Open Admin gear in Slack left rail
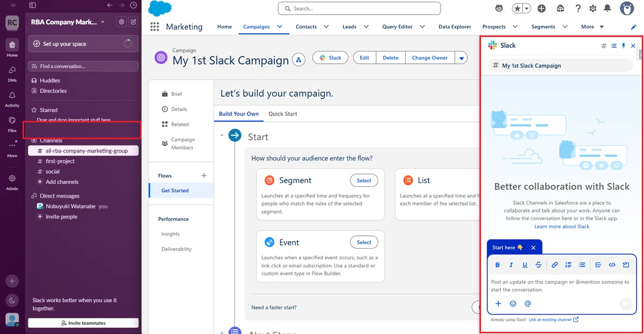 click(12, 181)
